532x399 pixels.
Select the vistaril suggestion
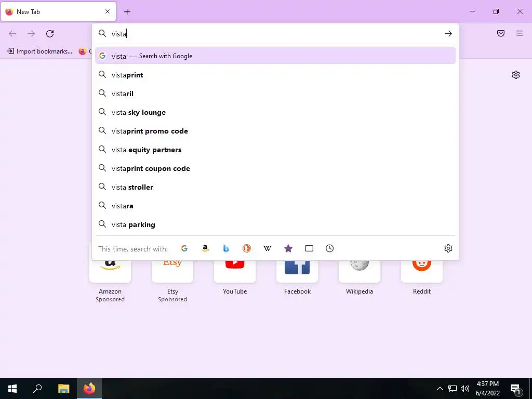[x=275, y=94]
